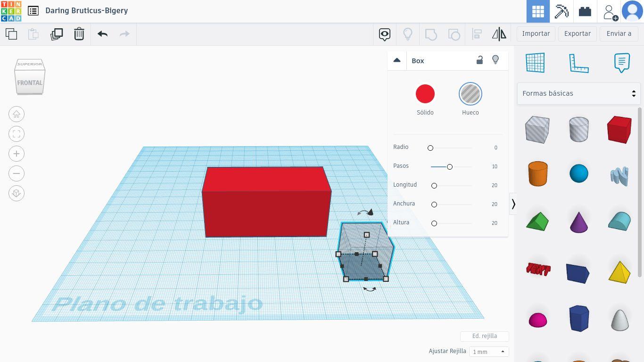
Task: Select the Scribble shape
Action: point(620,176)
